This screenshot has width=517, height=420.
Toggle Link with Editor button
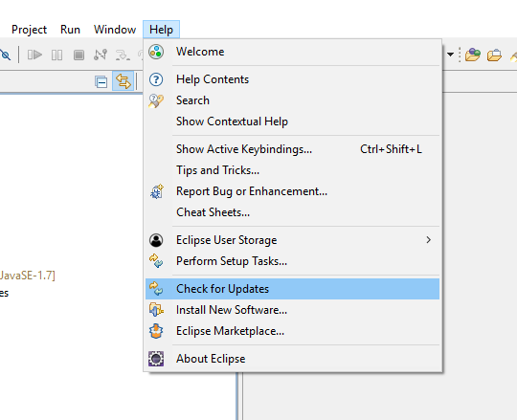point(123,81)
